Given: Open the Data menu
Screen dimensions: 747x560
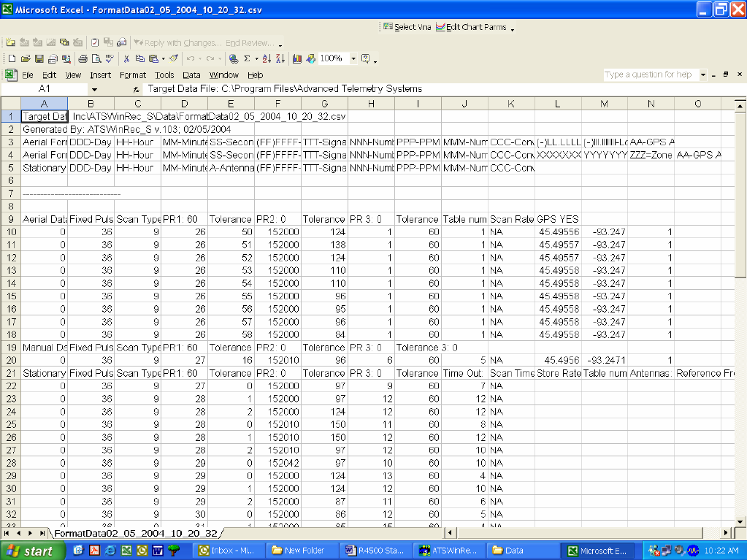Looking at the screenshot, I should [191, 74].
